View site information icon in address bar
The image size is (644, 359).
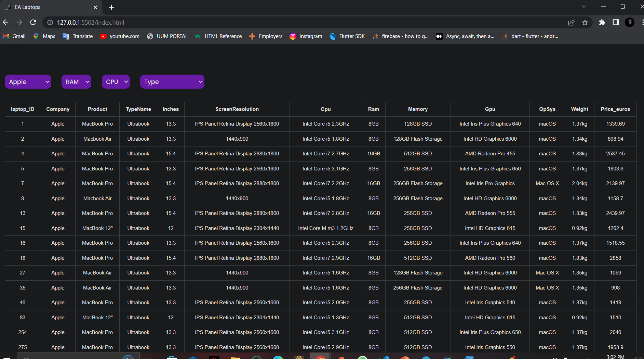50,22
